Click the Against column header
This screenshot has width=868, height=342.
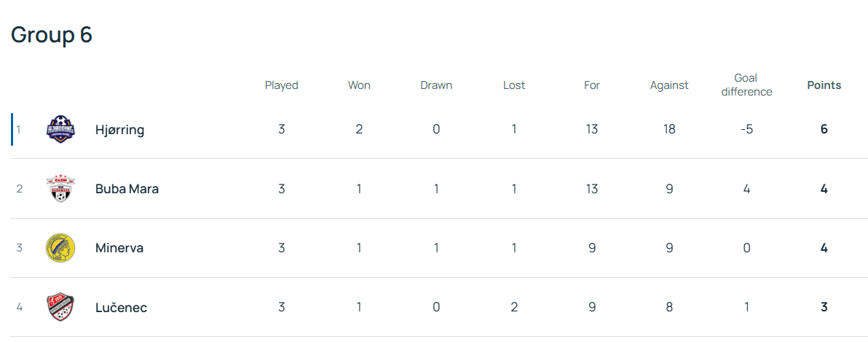669,85
